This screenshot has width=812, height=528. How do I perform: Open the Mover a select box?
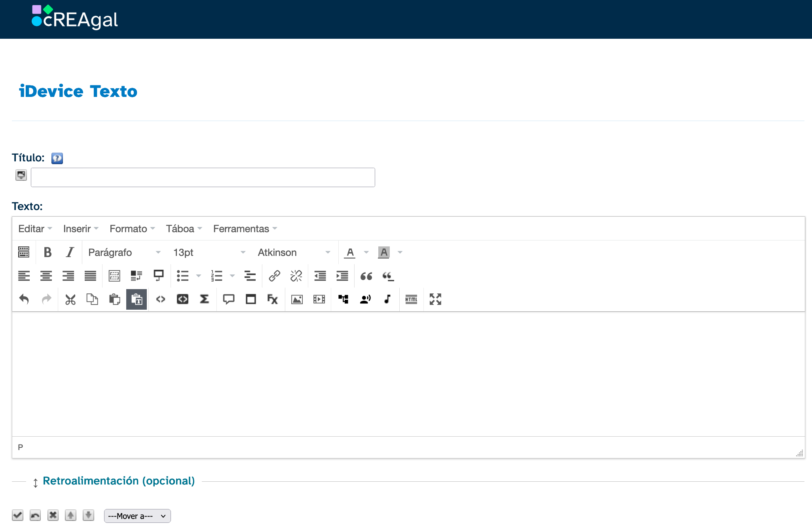(x=137, y=516)
